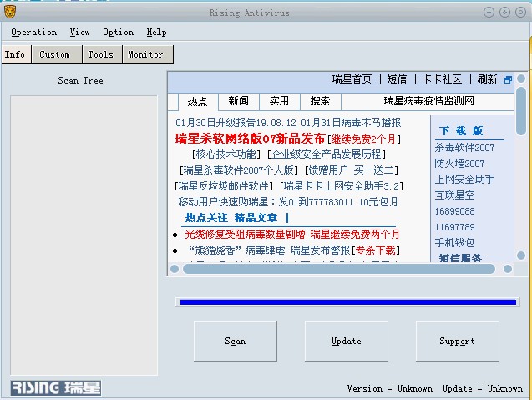Open 01月30日升级报告19.08.12 link
The height and width of the screenshot is (400, 532).
(x=236, y=123)
